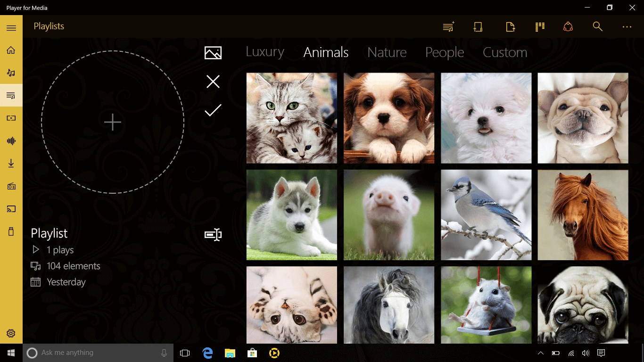Rename the playlist with the rename icon

coord(213,234)
